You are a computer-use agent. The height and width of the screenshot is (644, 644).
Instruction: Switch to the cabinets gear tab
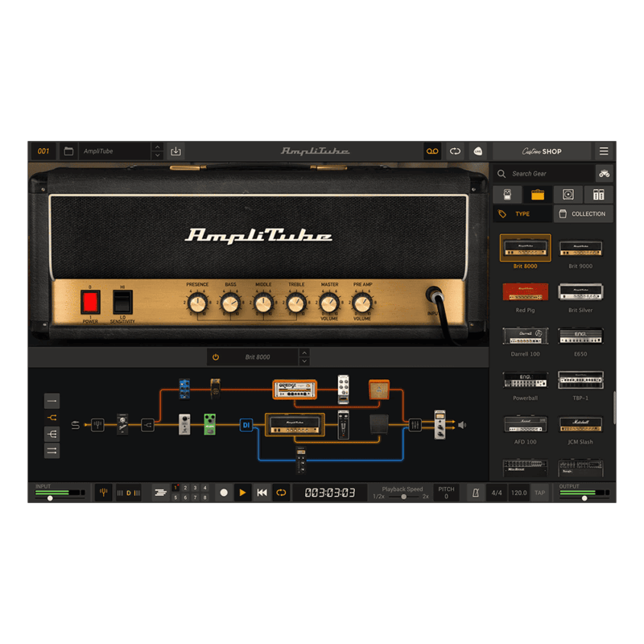(568, 194)
